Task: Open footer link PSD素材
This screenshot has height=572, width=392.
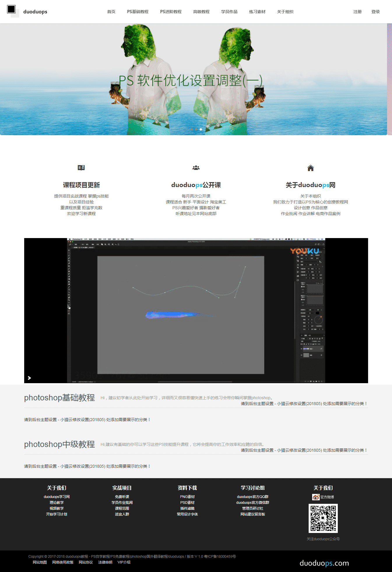Action: (187, 503)
